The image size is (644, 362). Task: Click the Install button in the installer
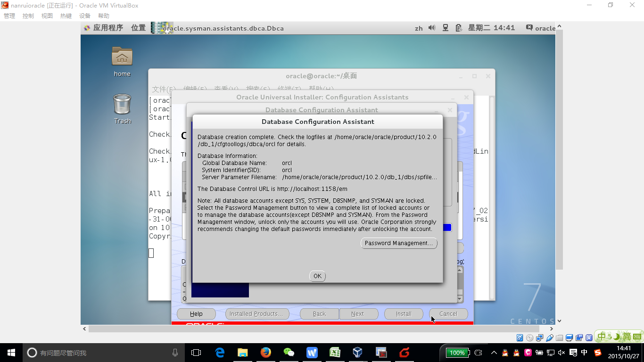click(x=404, y=314)
